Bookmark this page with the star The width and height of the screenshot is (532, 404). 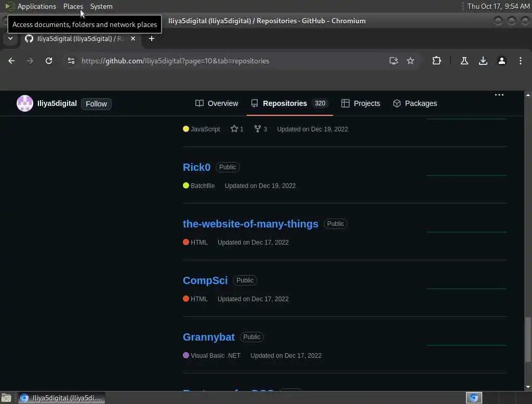pyautogui.click(x=410, y=61)
